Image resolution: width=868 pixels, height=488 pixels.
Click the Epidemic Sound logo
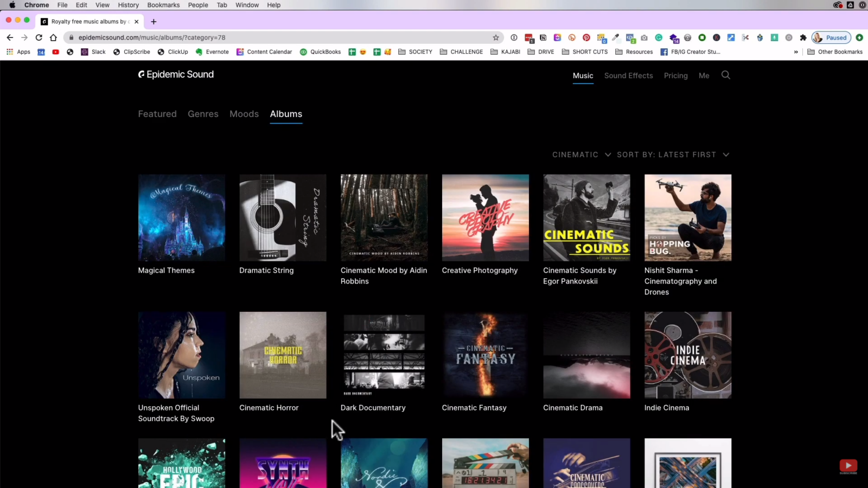pyautogui.click(x=176, y=74)
